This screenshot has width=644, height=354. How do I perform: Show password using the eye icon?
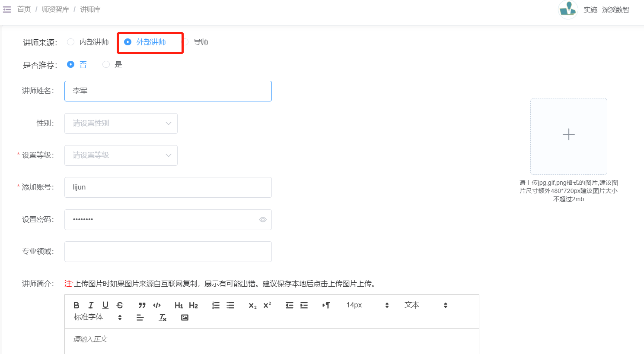263,220
